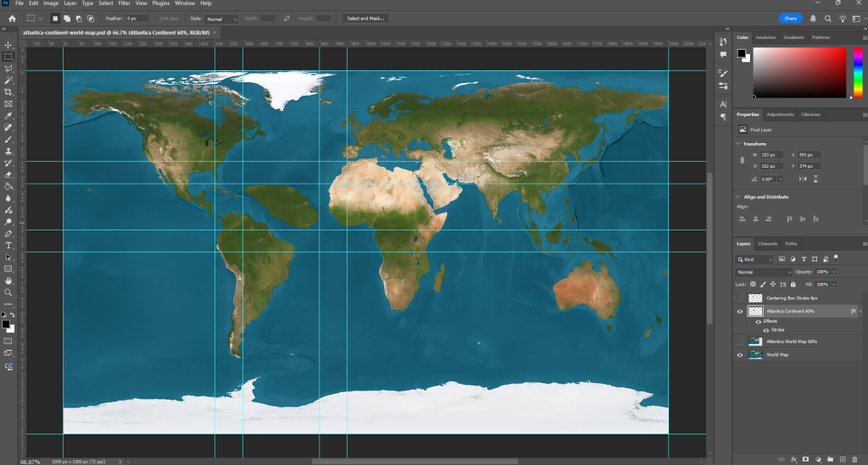Select the Rectangular Marquee tool
The height and width of the screenshot is (465, 868).
pos(8,57)
